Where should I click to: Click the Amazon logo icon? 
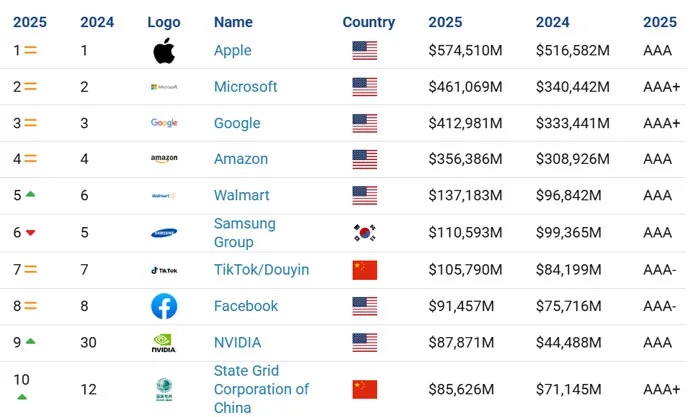click(x=164, y=159)
